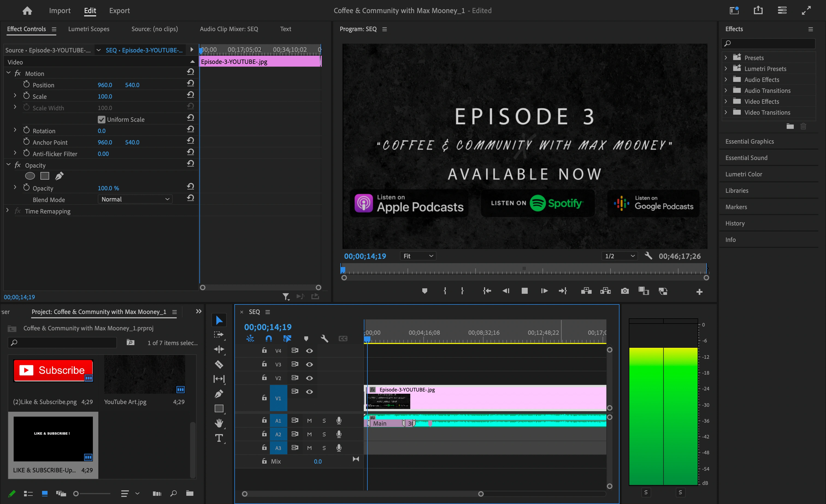Select the Slip tool
Image resolution: width=826 pixels, height=504 pixels.
pyautogui.click(x=219, y=379)
